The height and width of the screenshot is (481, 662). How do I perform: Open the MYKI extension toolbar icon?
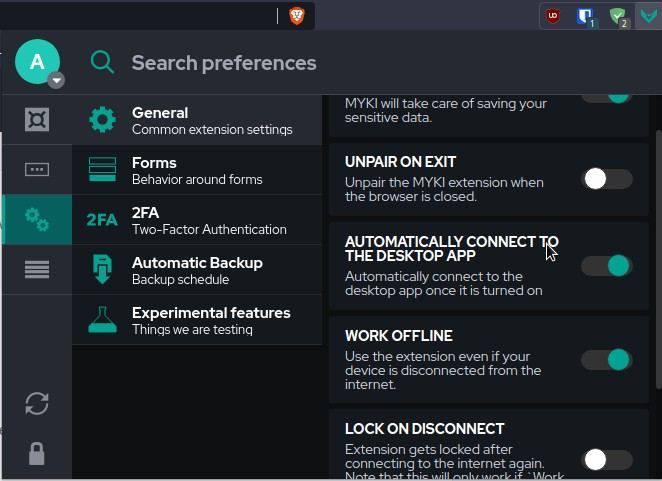coord(649,16)
